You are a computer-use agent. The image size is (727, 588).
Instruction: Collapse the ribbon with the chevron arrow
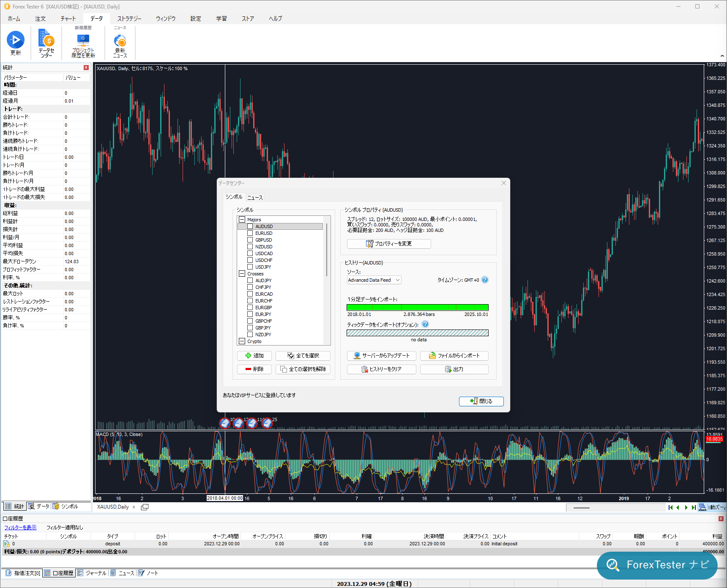tap(722, 56)
